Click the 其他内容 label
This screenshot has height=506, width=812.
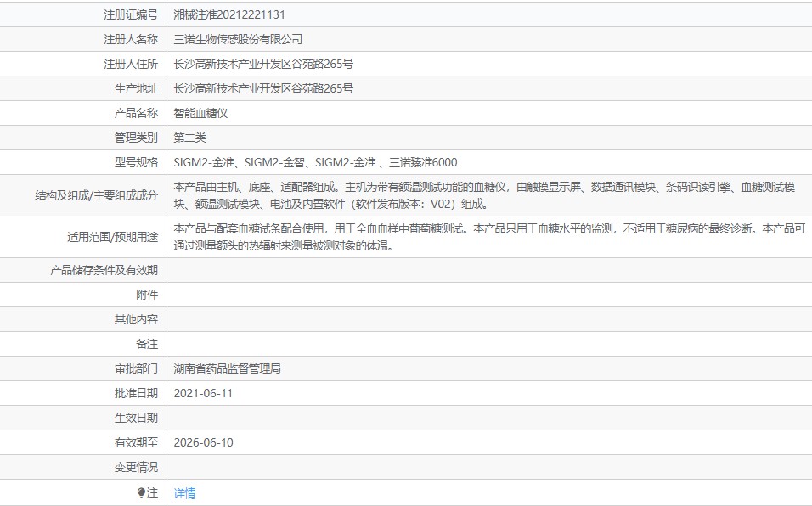[x=136, y=319]
